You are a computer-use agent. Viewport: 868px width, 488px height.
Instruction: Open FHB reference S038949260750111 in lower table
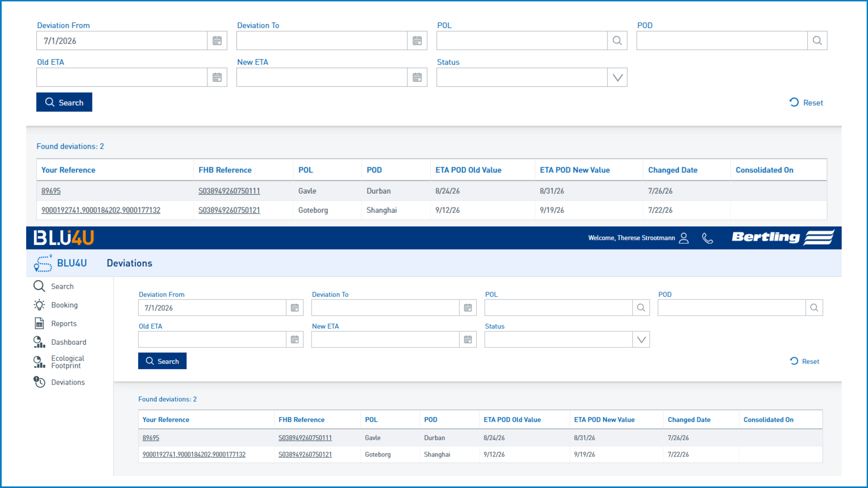point(305,438)
